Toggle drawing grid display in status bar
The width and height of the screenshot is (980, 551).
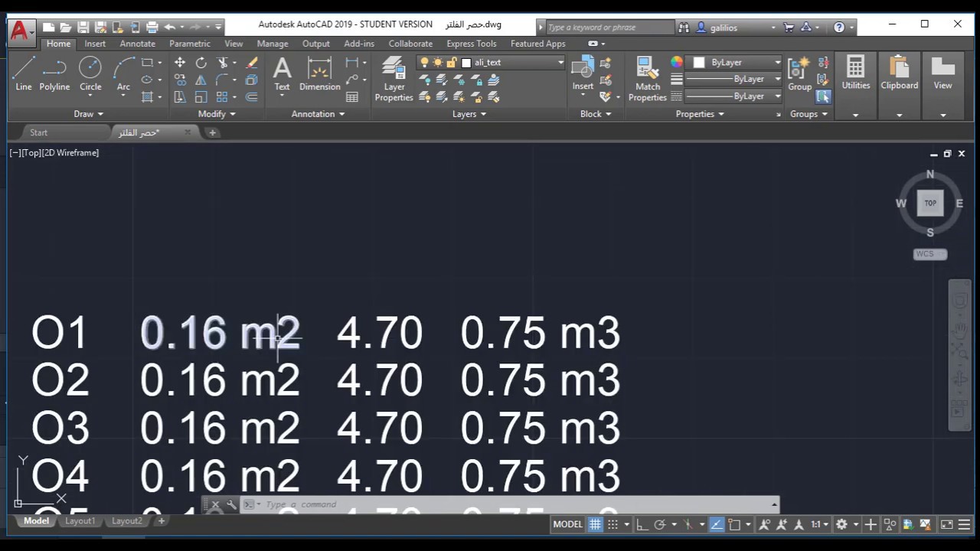tap(595, 524)
